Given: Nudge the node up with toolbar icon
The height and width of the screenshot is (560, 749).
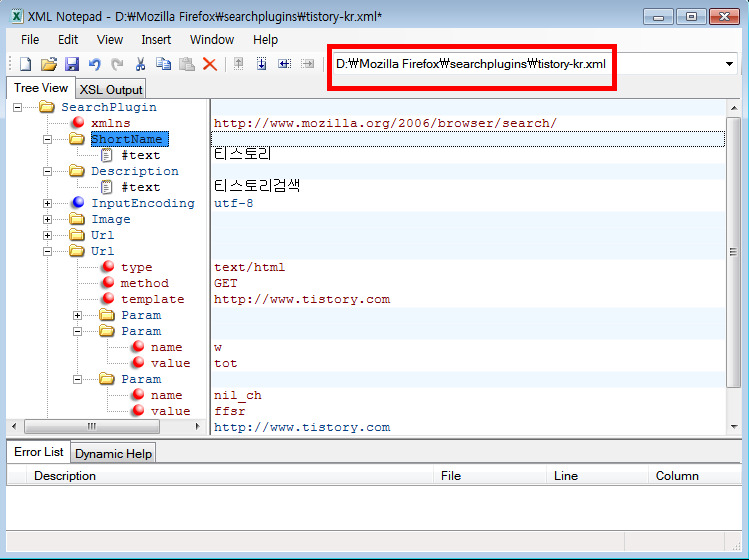Looking at the screenshot, I should click(239, 64).
